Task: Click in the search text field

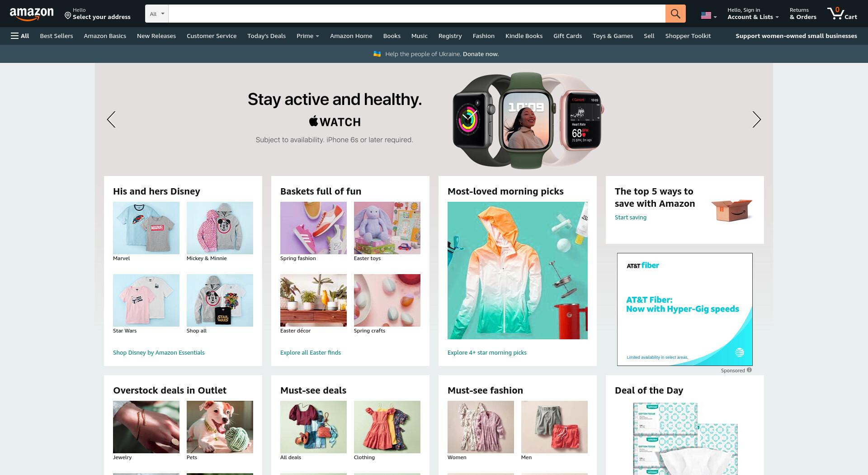Action: point(417,14)
